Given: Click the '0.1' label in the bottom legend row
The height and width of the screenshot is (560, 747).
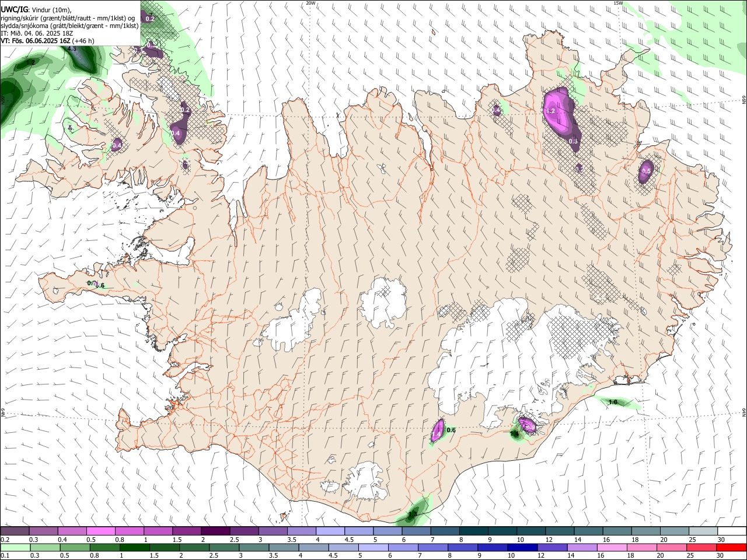Looking at the screenshot, I should [5, 556].
